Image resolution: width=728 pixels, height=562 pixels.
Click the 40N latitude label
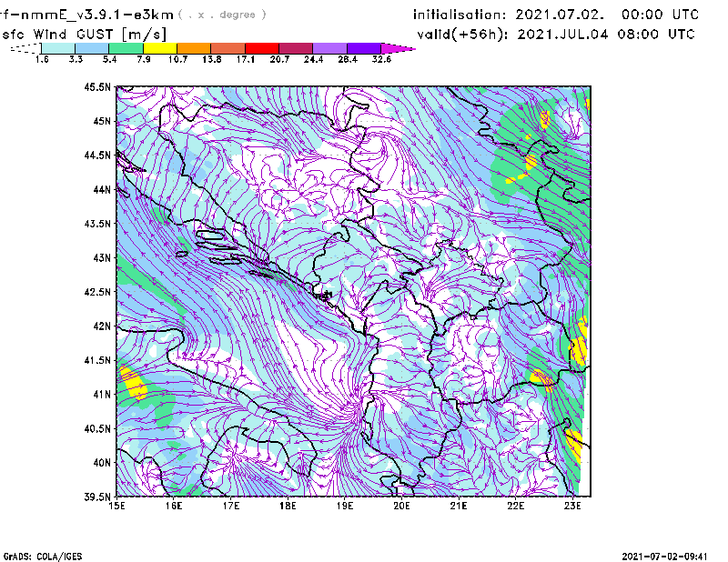[x=102, y=463]
